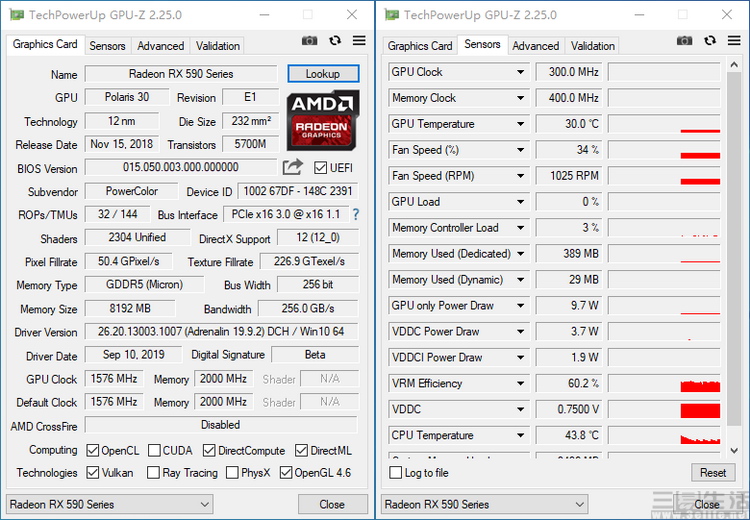This screenshot has height=520, width=750.
Task: Click the Memory Type value GDDR5 (Micron)
Action: [x=144, y=285]
